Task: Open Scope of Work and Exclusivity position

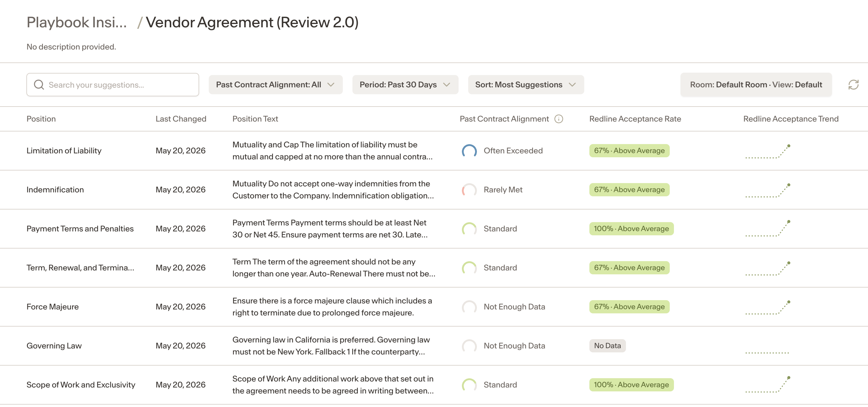Action: (81, 385)
